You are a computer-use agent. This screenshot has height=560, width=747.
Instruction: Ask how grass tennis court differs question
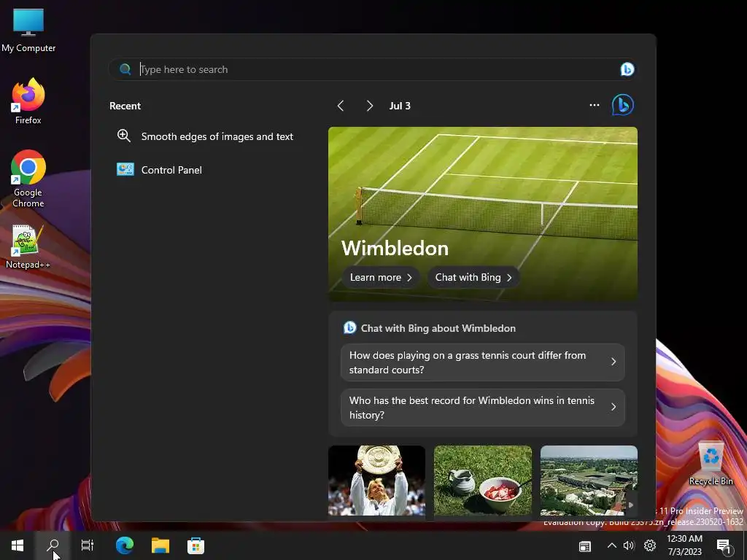tap(483, 362)
